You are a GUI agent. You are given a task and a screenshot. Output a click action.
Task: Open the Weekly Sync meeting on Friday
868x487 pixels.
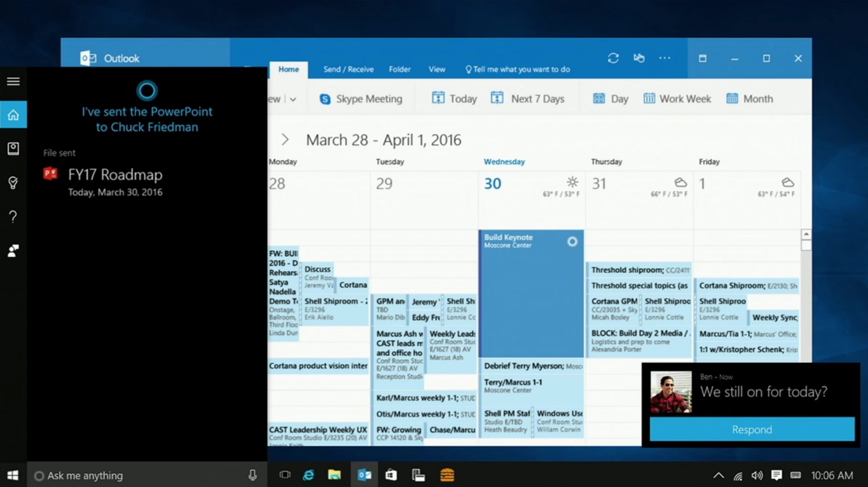click(x=774, y=317)
